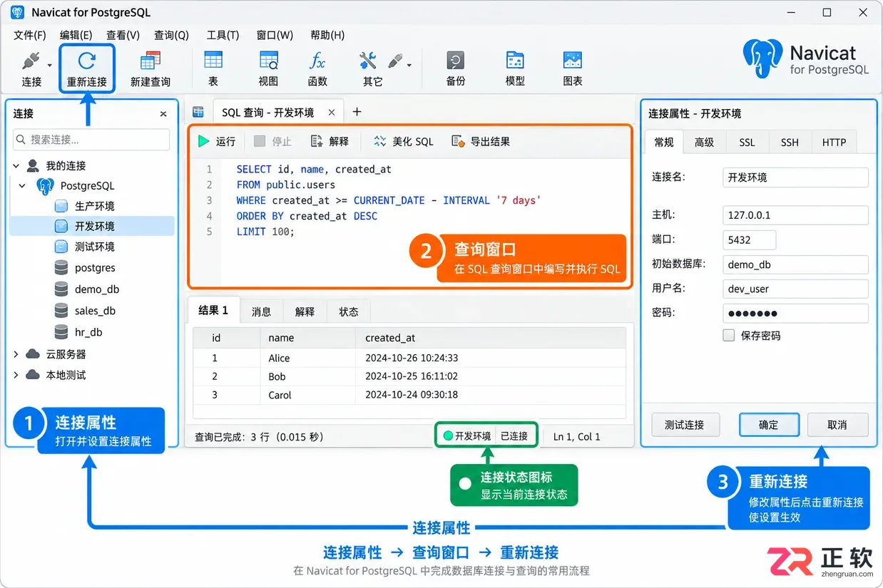This screenshot has width=883, height=588.
Task: Select the 测试环境 connection
Action: point(94,247)
